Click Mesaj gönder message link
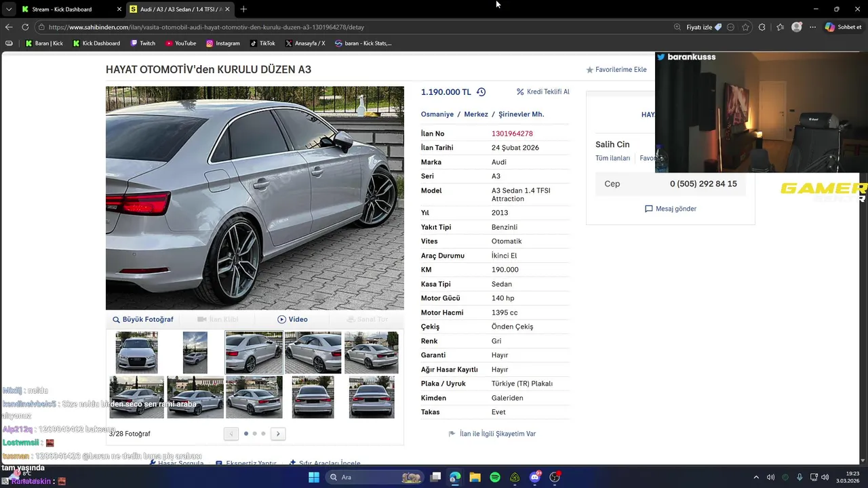The height and width of the screenshot is (488, 868). coord(671,209)
